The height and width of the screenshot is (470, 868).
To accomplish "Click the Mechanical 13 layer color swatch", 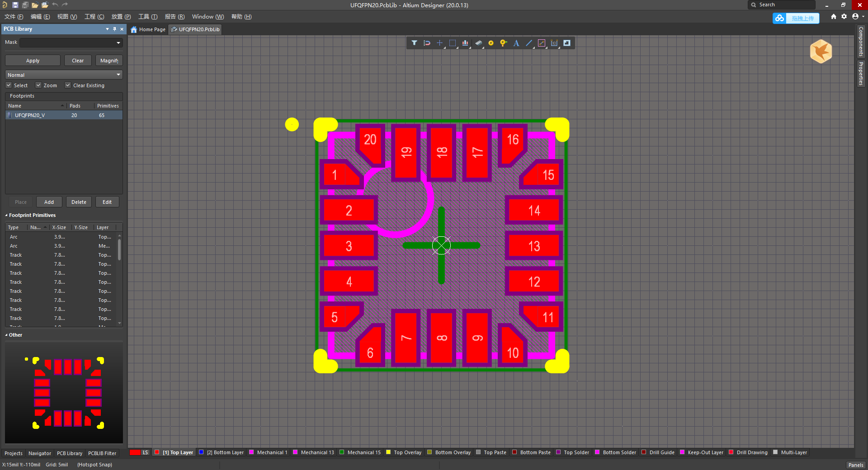I will click(x=295, y=452).
